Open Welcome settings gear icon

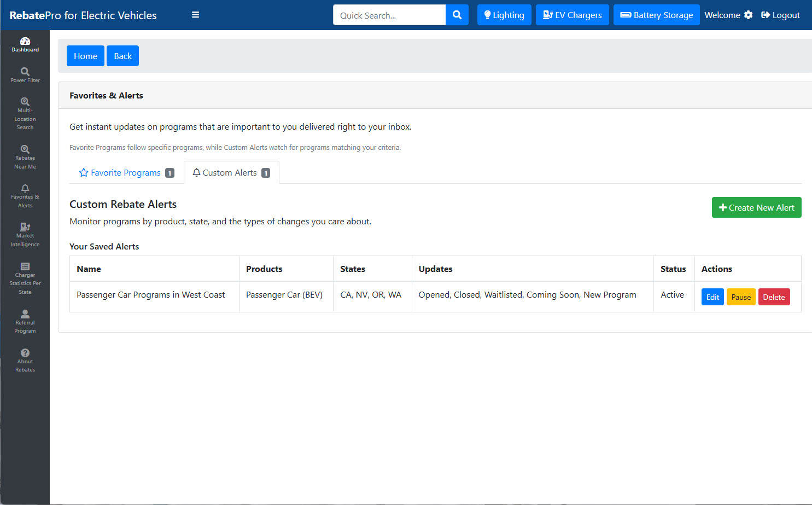(749, 15)
